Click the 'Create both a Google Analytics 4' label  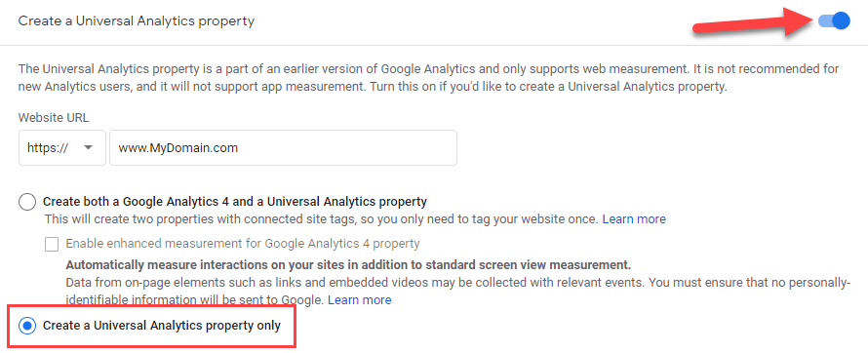235,201
